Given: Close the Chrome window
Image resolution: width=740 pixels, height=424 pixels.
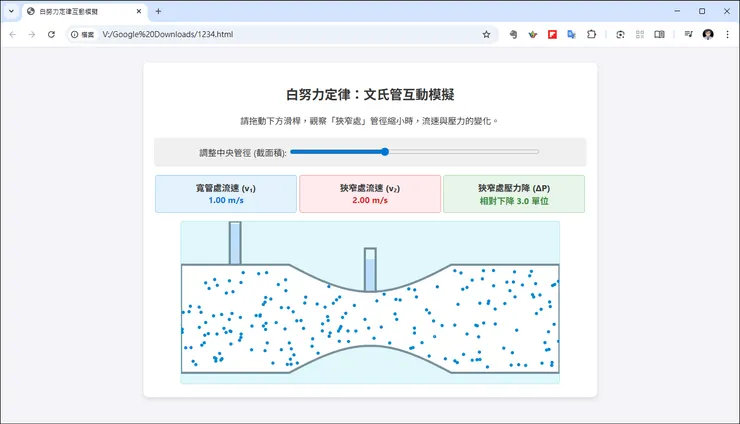Looking at the screenshot, I should pyautogui.click(x=727, y=11).
